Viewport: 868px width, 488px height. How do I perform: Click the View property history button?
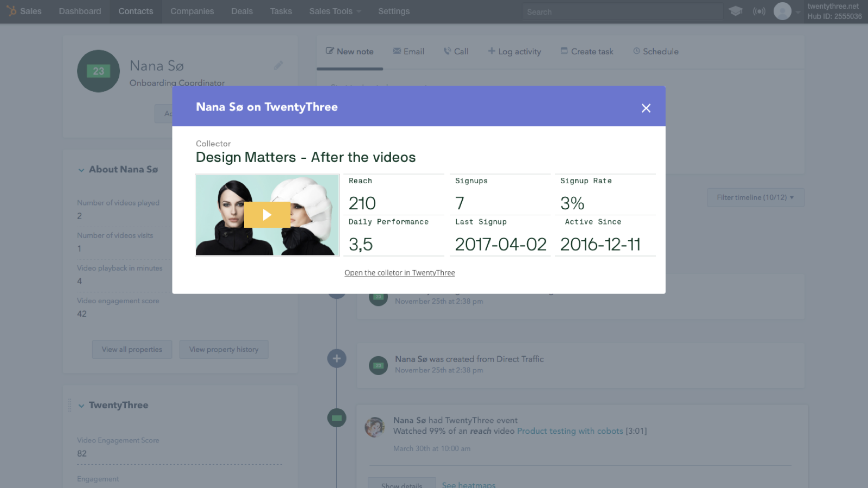224,350
